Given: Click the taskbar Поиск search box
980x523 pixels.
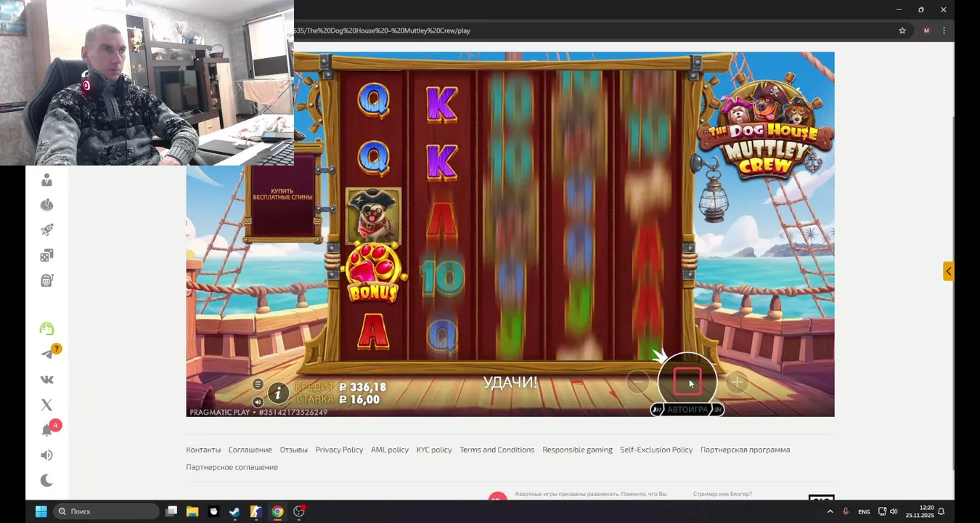Looking at the screenshot, I should tap(107, 511).
